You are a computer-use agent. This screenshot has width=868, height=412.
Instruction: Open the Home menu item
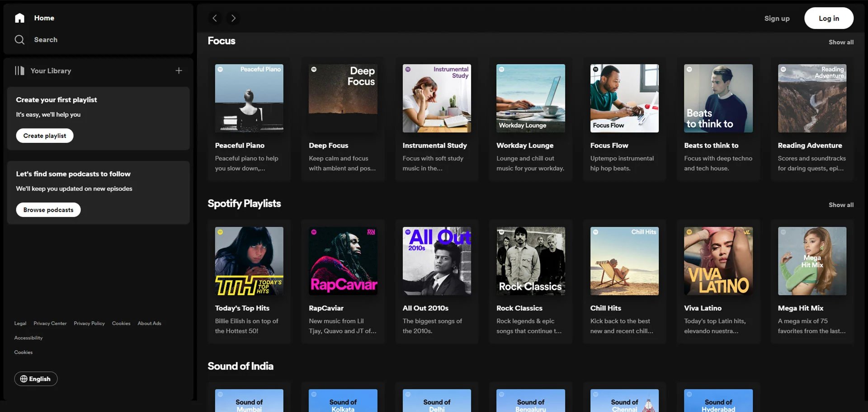coord(44,18)
